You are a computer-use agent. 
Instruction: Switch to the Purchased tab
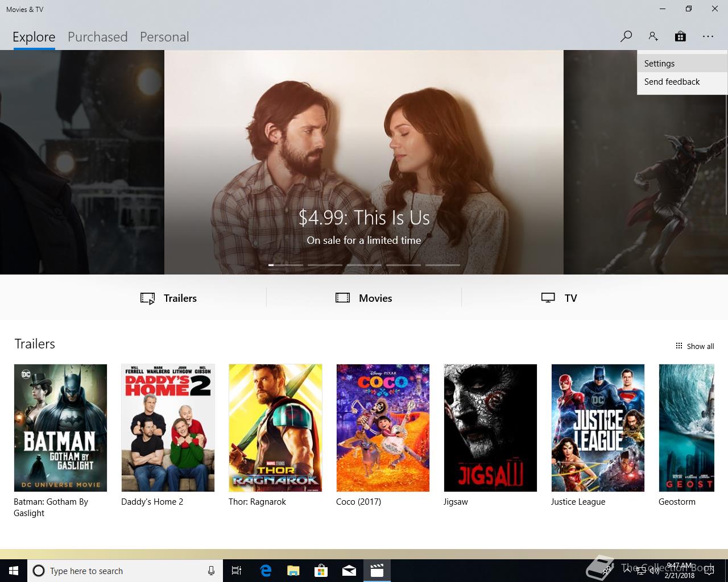[x=97, y=37]
